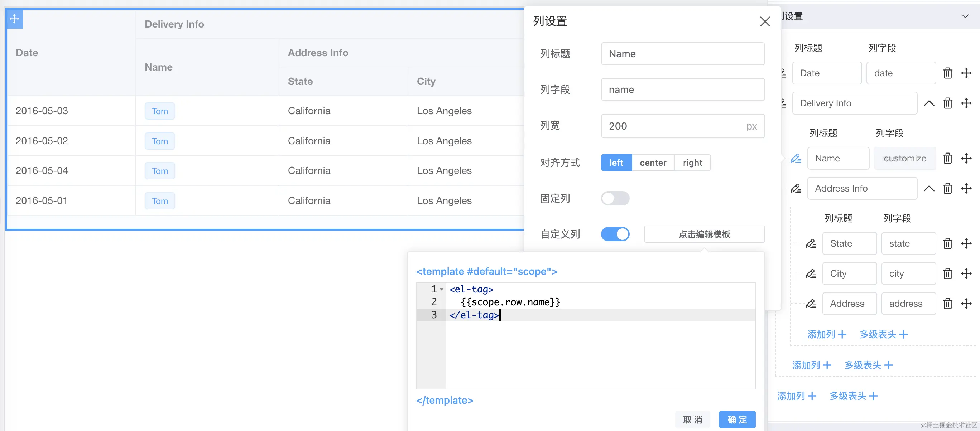The width and height of the screenshot is (980, 431).
Task: Confirm the template with 确定 button
Action: 737,419
